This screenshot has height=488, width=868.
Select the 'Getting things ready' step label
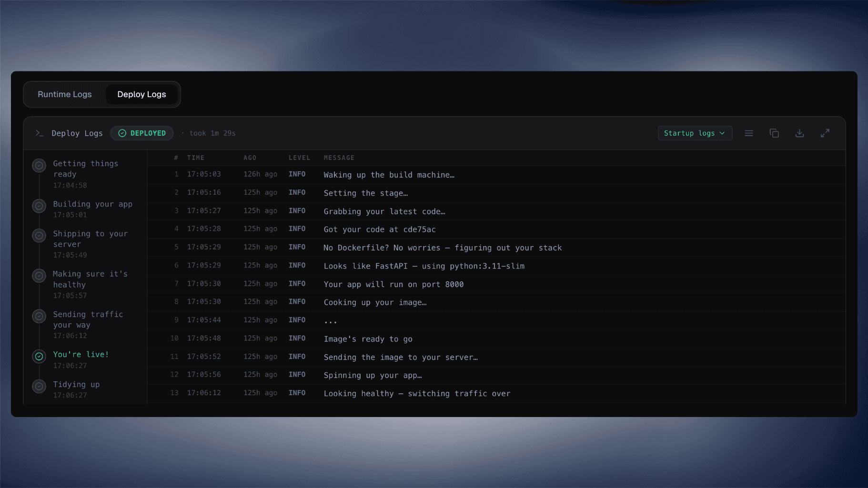[x=86, y=169]
